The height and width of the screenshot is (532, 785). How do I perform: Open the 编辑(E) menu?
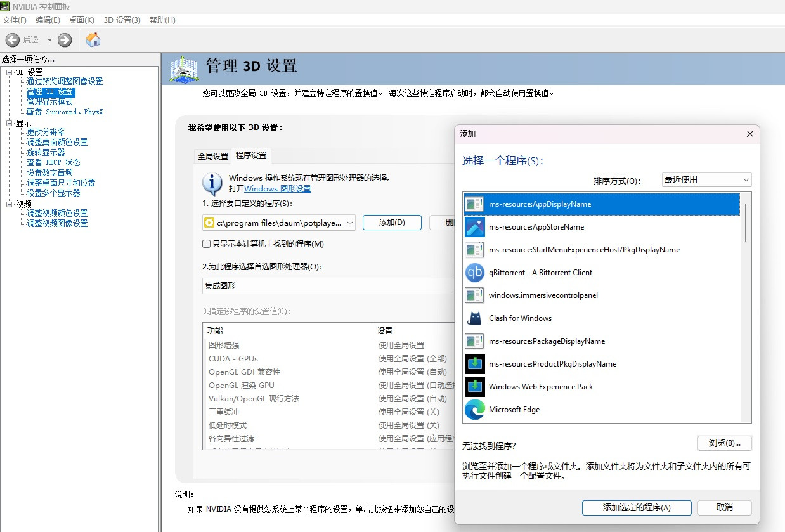[48, 20]
